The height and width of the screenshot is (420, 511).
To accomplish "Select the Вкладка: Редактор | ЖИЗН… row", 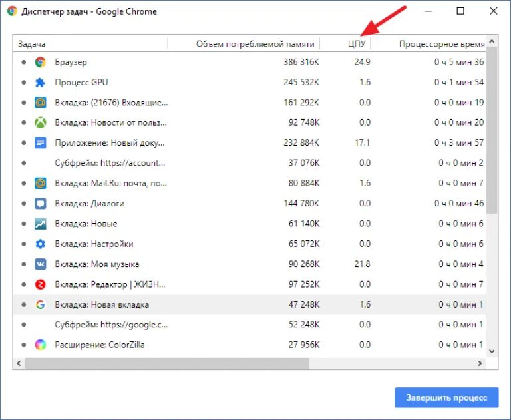I will (250, 284).
